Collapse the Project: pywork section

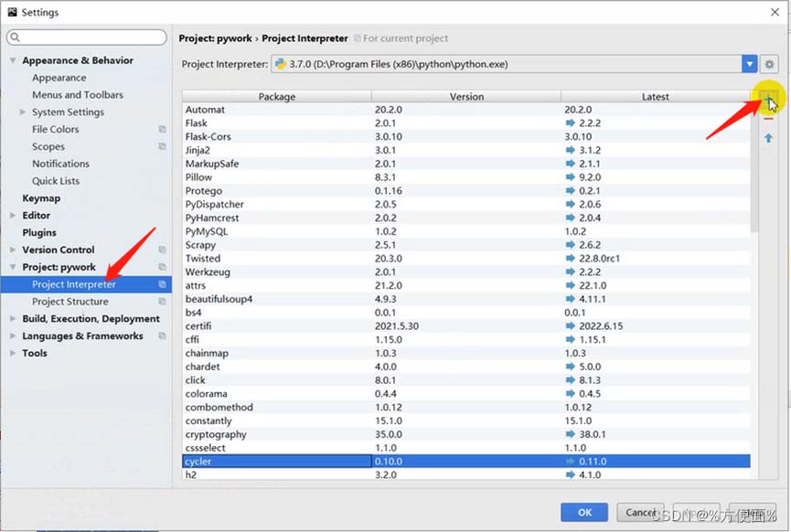pyautogui.click(x=13, y=267)
